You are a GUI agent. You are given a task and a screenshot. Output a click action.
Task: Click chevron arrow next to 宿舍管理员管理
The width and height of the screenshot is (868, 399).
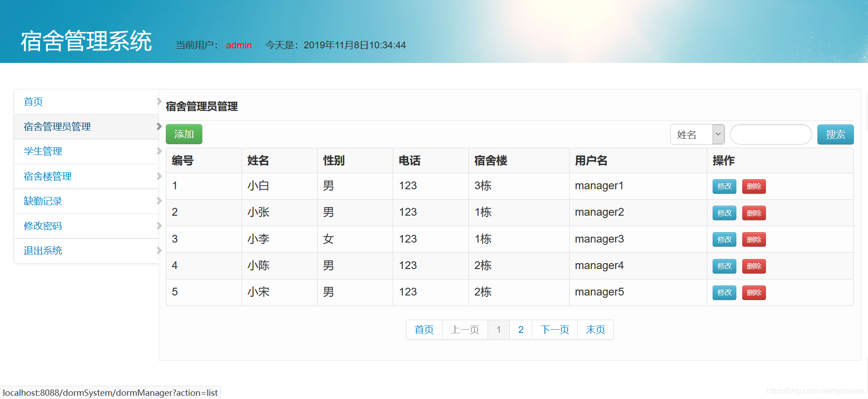[159, 126]
